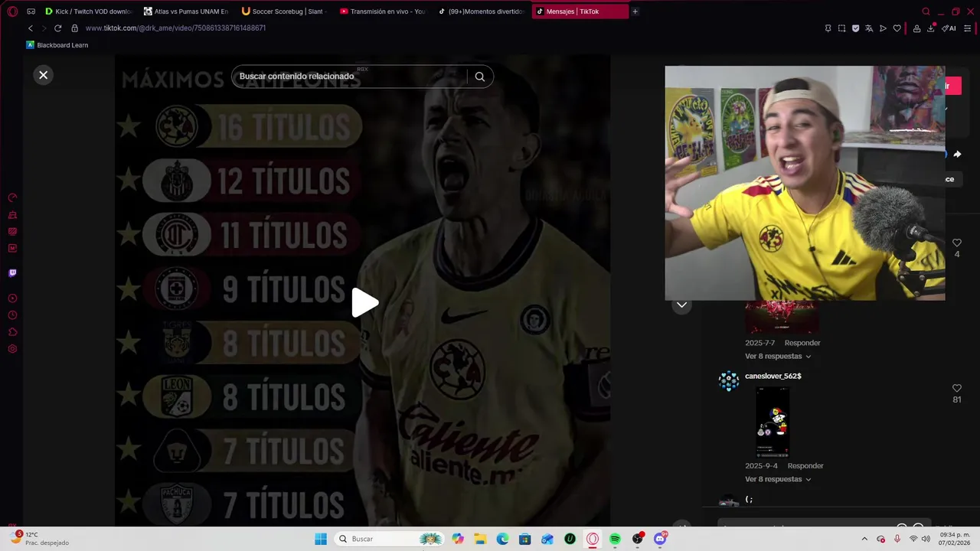Like the comment with 4 likes
The height and width of the screenshot is (551, 980).
click(x=956, y=243)
